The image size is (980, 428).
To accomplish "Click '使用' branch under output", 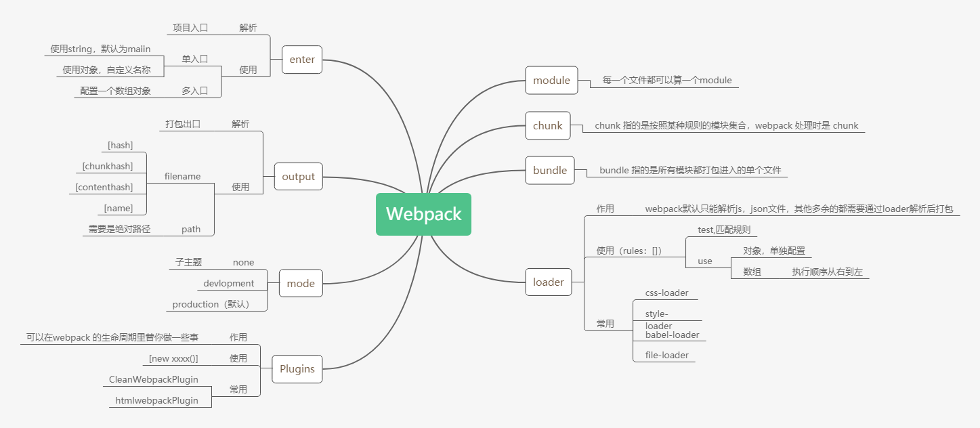I will pyautogui.click(x=240, y=187).
